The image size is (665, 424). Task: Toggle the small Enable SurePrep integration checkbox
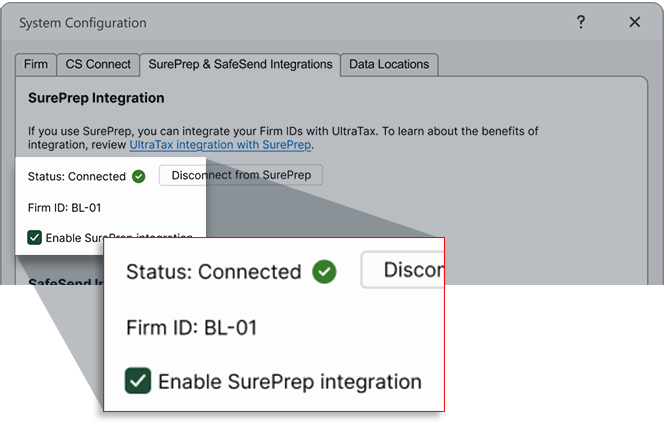35,237
